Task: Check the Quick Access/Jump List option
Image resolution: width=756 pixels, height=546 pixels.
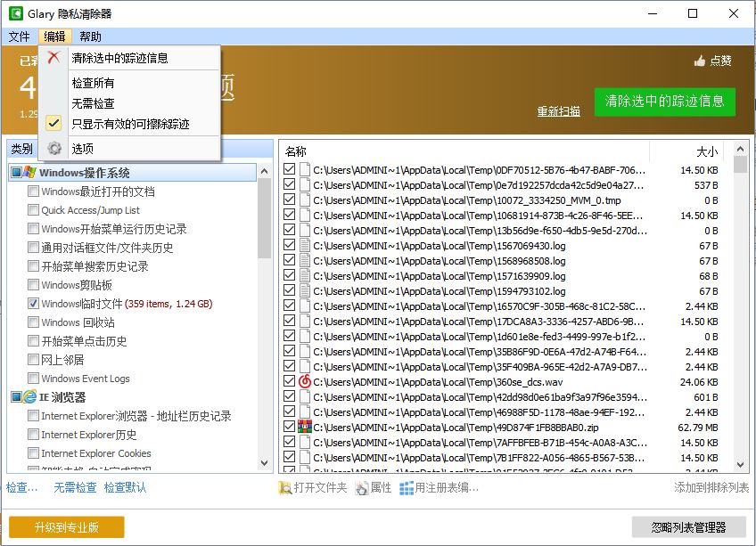Action: click(33, 210)
